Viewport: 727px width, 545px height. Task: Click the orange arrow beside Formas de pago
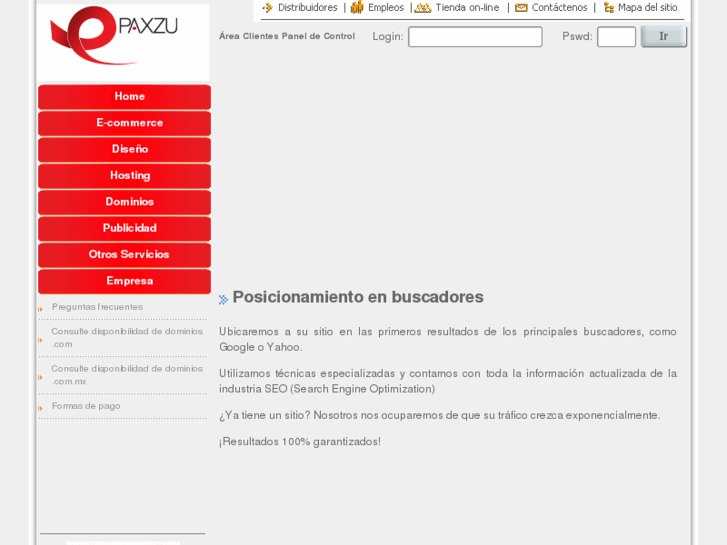[x=41, y=408]
